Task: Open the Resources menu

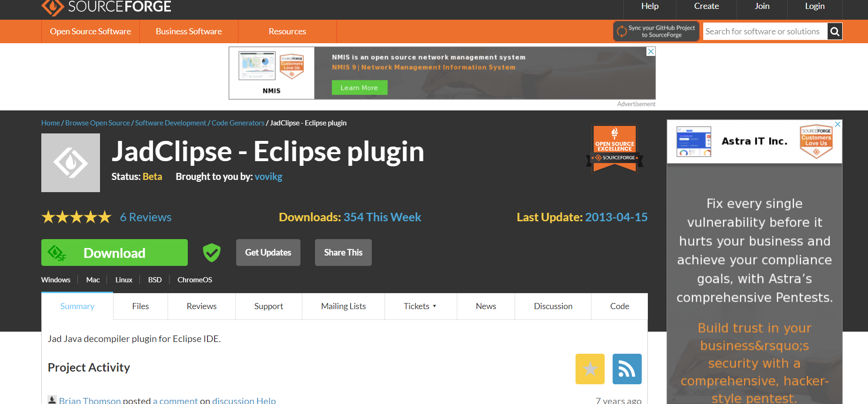Action: (x=287, y=31)
